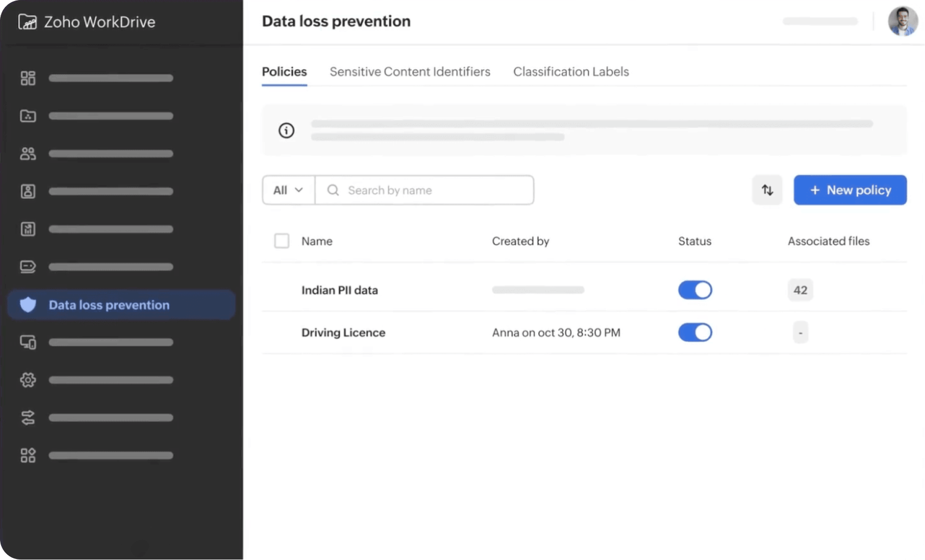Image resolution: width=925 pixels, height=560 pixels.
Task: Click the member contact card icon in the sidebar
Action: coord(28,191)
